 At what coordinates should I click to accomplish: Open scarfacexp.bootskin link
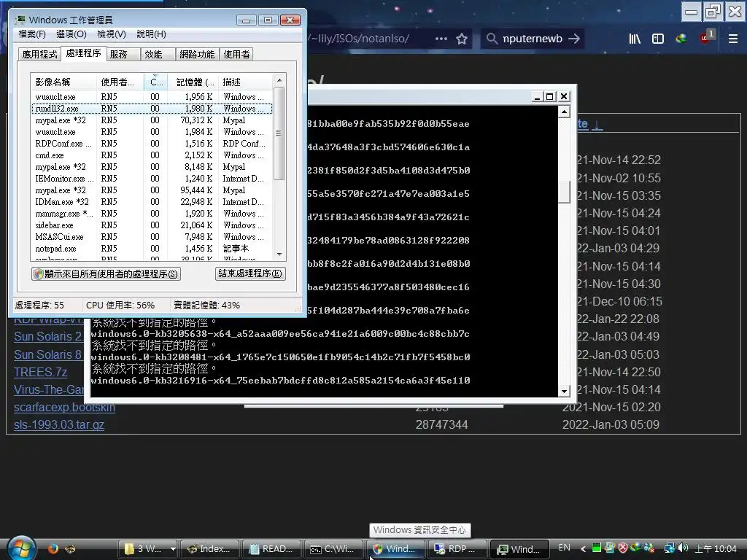(64, 407)
